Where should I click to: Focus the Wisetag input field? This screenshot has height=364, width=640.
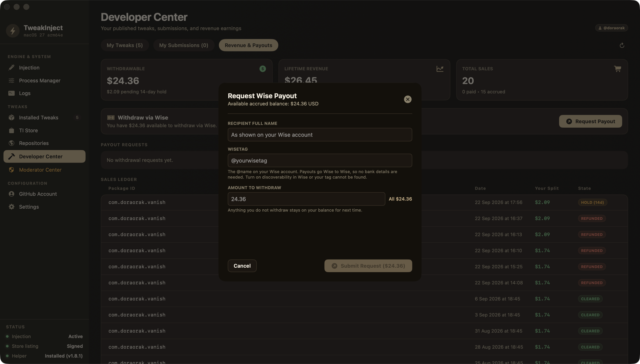320,160
